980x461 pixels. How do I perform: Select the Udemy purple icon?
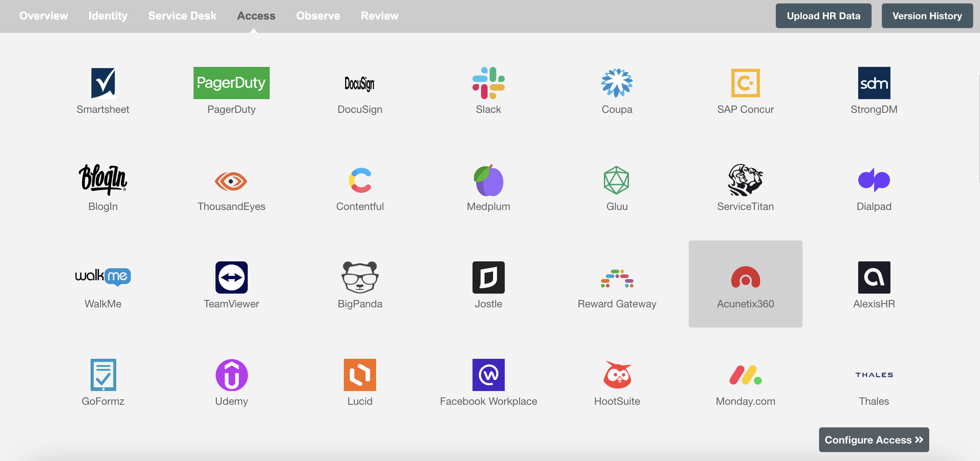[231, 375]
